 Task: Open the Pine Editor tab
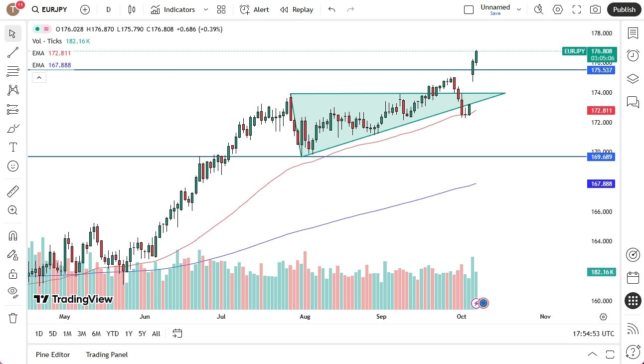tap(53, 355)
